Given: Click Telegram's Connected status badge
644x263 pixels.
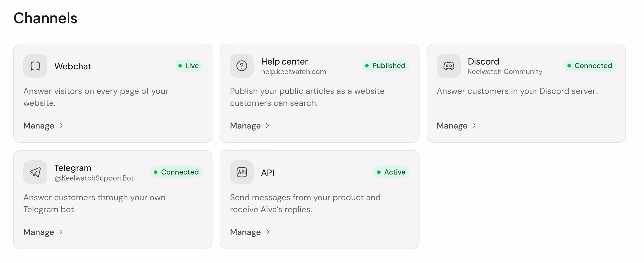Looking at the screenshot, I should tap(176, 172).
